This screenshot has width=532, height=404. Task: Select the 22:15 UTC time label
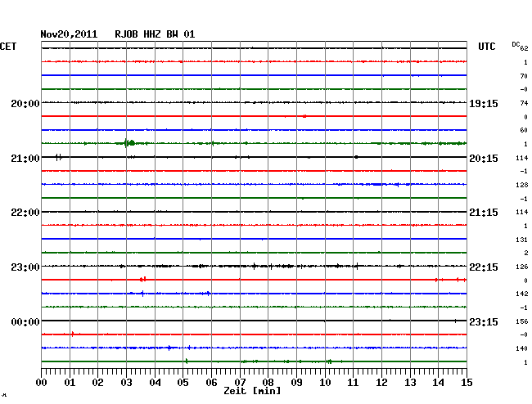click(484, 267)
